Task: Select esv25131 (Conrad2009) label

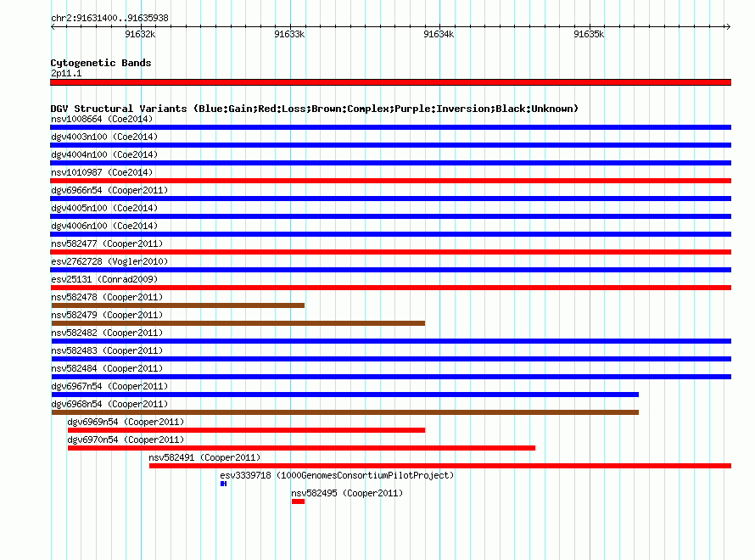Action: 104,279
